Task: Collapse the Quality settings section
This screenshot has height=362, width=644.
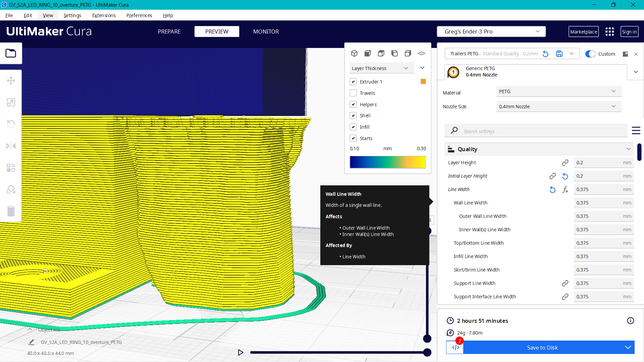Action: tap(539, 149)
